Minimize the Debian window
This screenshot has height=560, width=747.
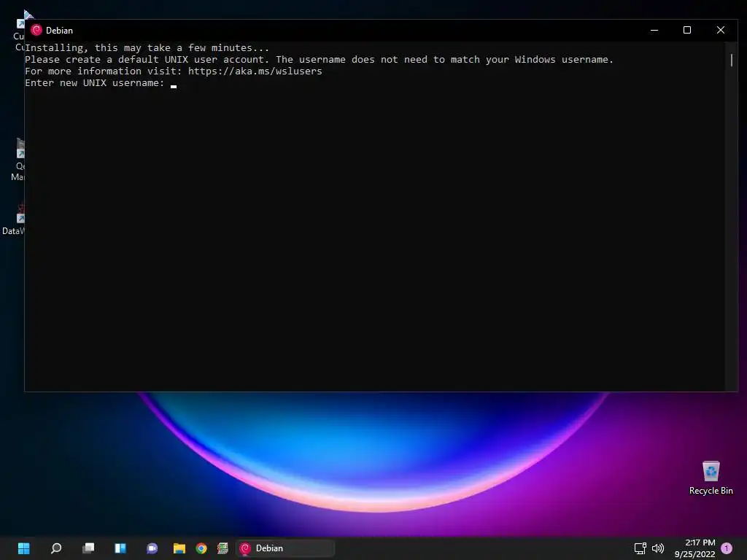click(x=654, y=30)
